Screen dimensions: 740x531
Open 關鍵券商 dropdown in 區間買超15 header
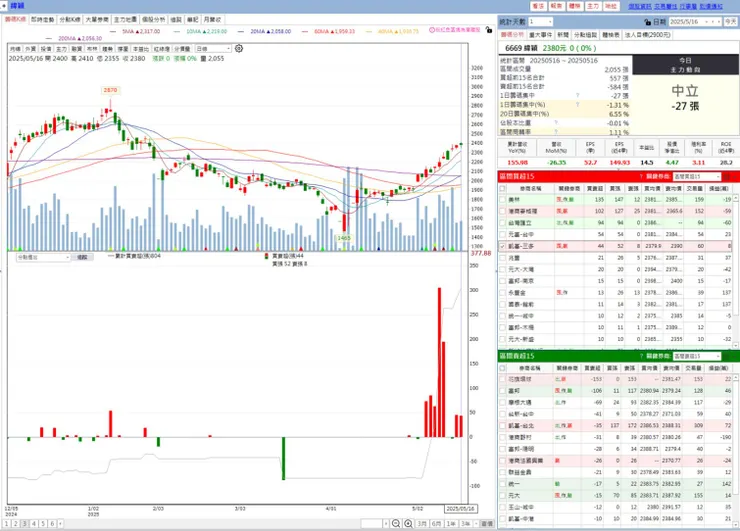(697, 177)
